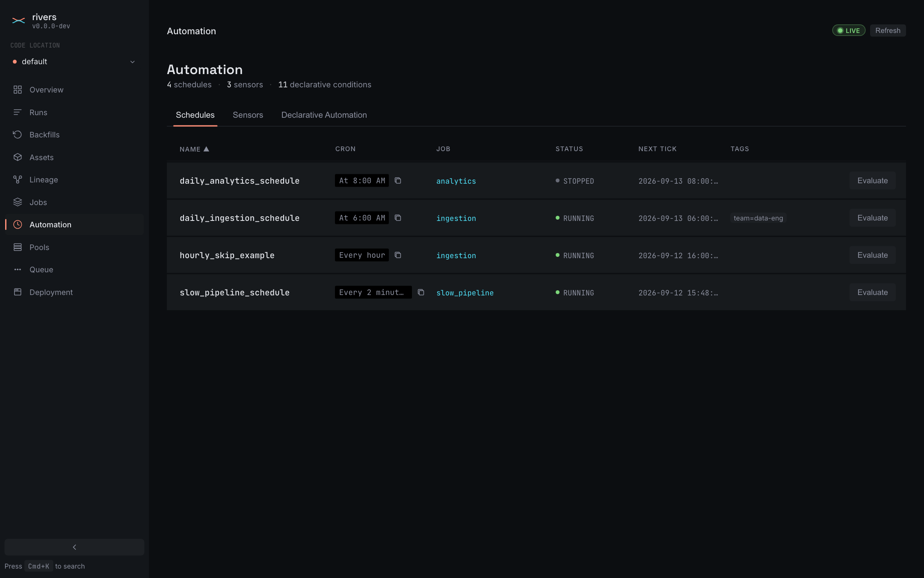This screenshot has height=578, width=924.
Task: Collapse the sidebar with the chevron button
Action: click(74, 547)
